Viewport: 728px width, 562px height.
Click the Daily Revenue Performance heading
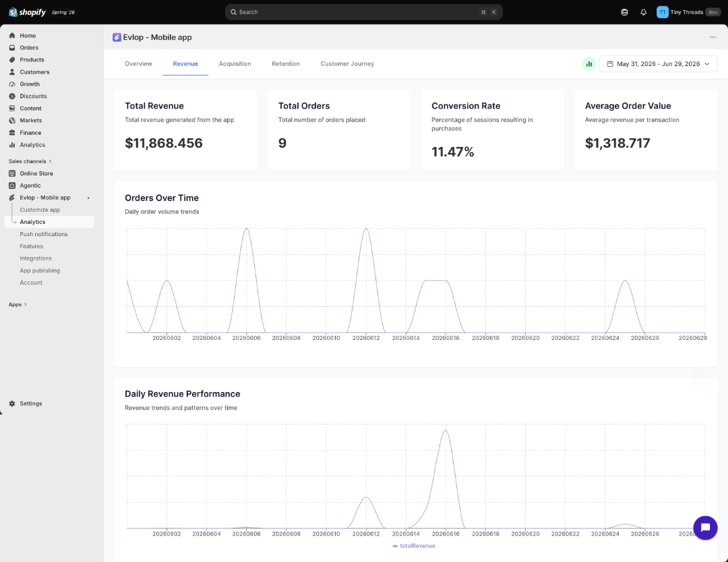(183, 394)
